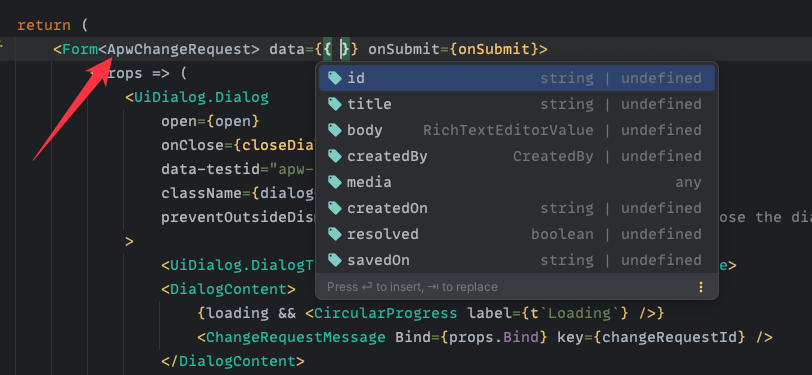This screenshot has height=375, width=812.
Task: Click the closing DialogContent tag
Action: (x=233, y=361)
